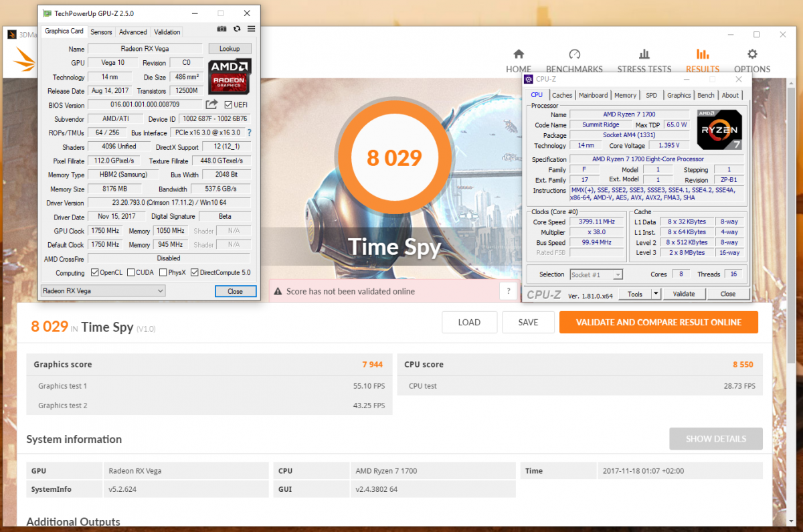The width and height of the screenshot is (803, 532).
Task: Click the 3DMark LOAD button
Action: pyautogui.click(x=469, y=322)
